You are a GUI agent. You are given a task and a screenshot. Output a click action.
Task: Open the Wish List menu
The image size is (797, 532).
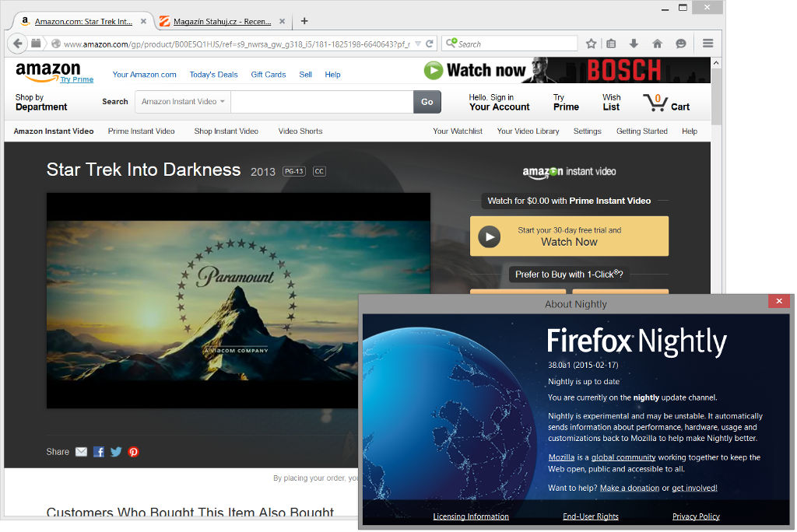[x=612, y=102]
